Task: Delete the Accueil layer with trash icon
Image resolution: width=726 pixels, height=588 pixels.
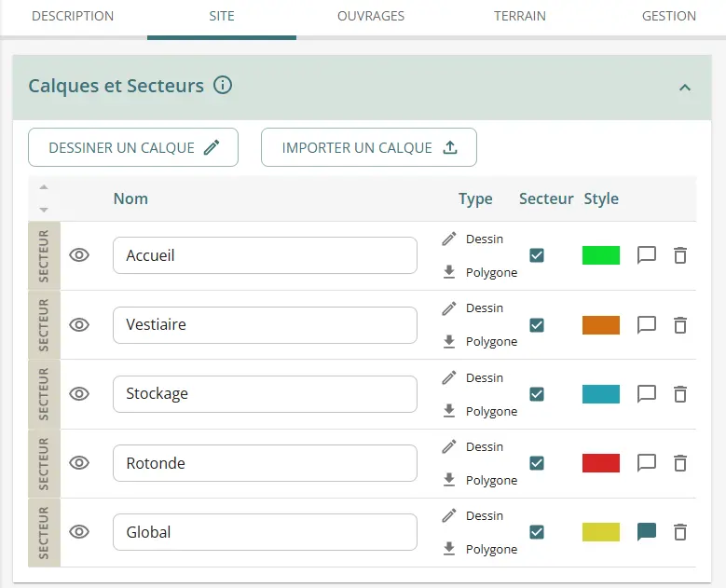Action: (680, 255)
